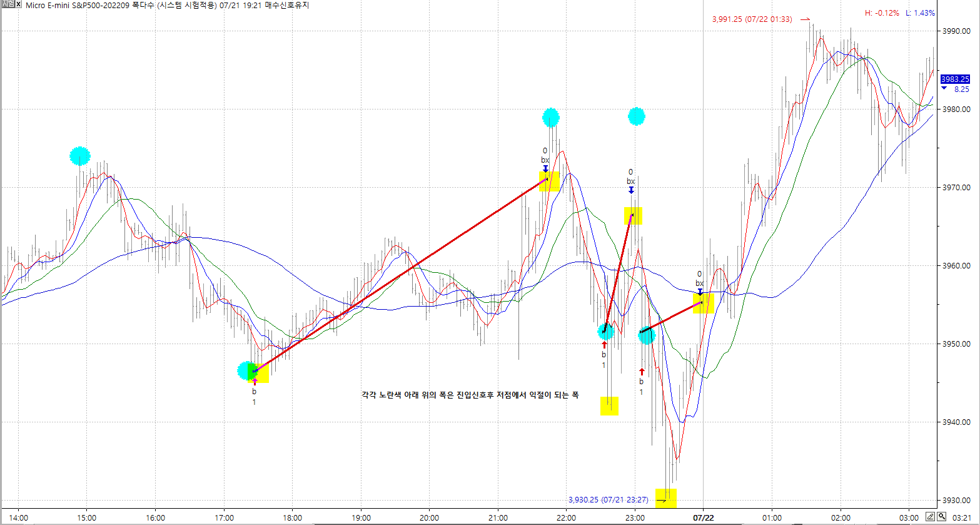Click the green-cyan buy marker near 17:30

[x=248, y=371]
